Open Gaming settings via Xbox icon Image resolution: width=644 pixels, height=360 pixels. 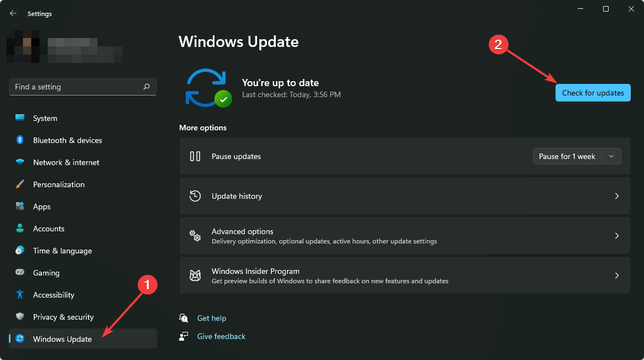click(19, 272)
